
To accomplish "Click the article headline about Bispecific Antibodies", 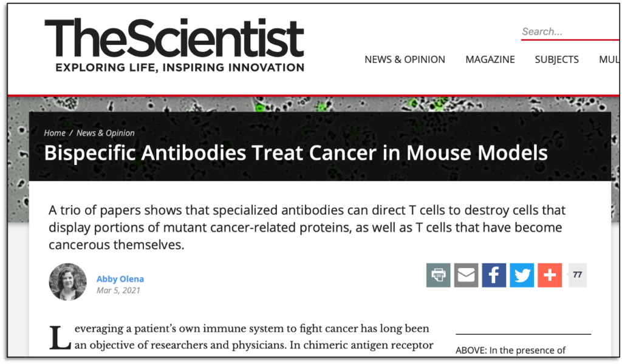I will point(296,152).
